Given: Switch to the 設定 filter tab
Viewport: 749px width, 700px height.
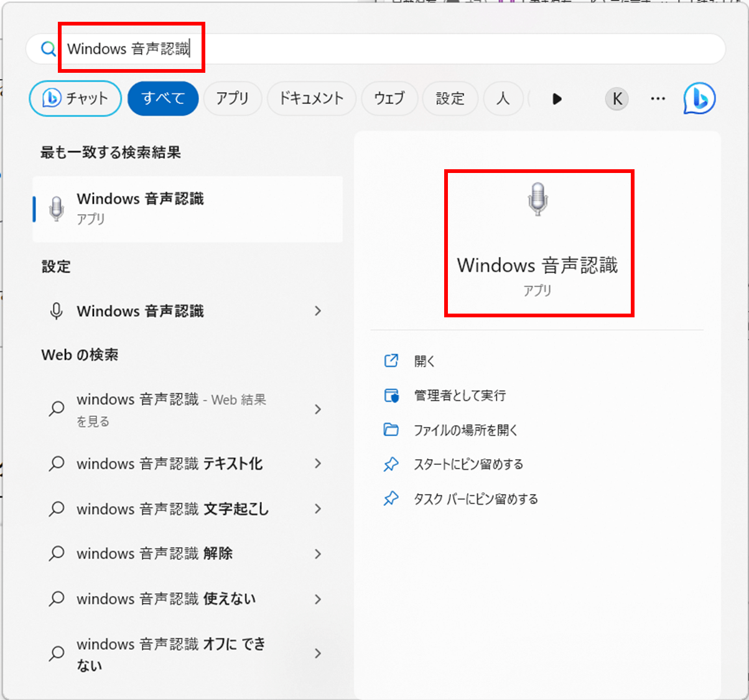Looking at the screenshot, I should point(450,98).
